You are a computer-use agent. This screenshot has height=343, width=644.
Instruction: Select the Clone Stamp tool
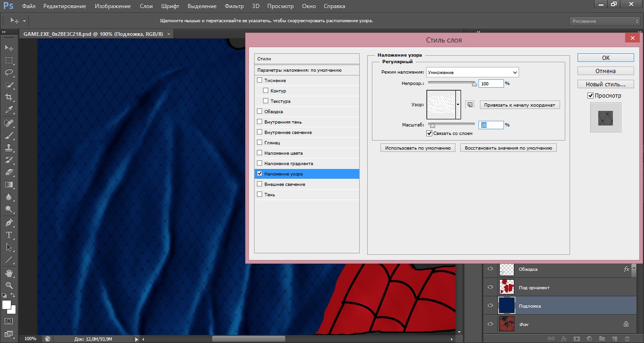(x=9, y=147)
